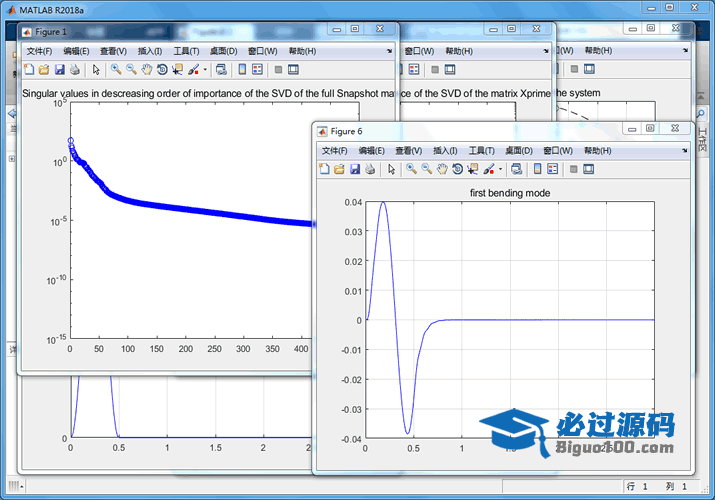
Task: Select Data Cursor tool in Figure 6 toolbar
Action: tap(472, 169)
